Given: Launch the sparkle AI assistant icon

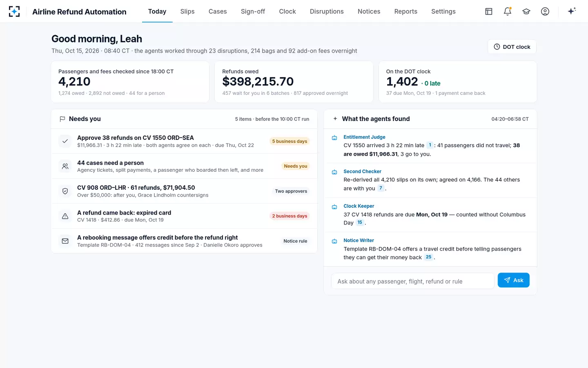Looking at the screenshot, I should click(572, 11).
